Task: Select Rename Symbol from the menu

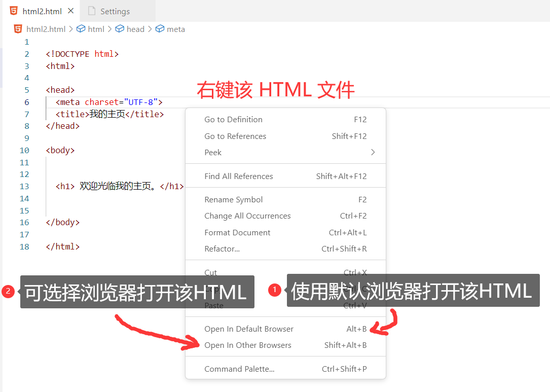Action: (x=285, y=200)
